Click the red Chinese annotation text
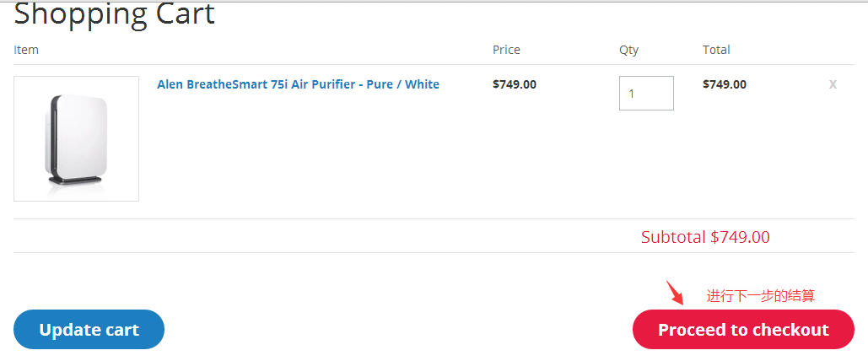 [760, 296]
